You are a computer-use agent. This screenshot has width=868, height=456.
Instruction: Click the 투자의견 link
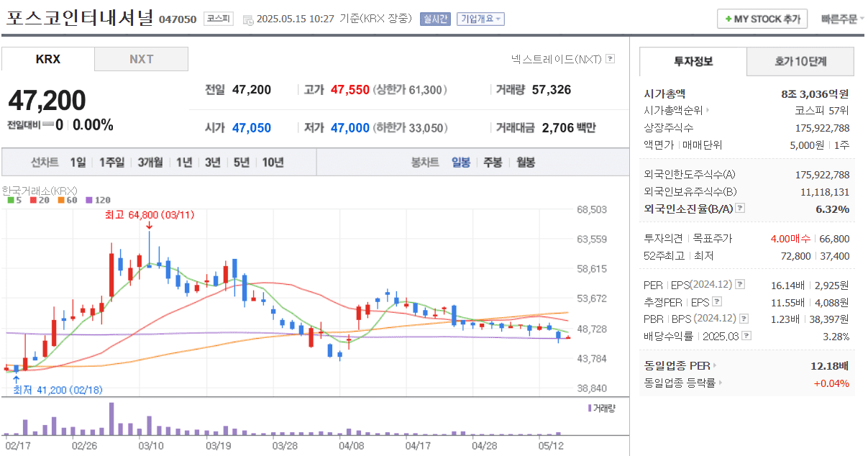(664, 239)
